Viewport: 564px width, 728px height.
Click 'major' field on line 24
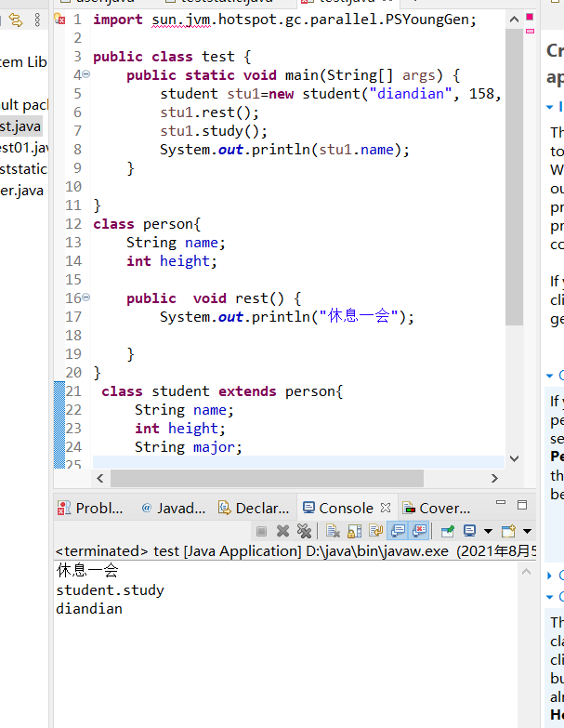pyautogui.click(x=214, y=447)
